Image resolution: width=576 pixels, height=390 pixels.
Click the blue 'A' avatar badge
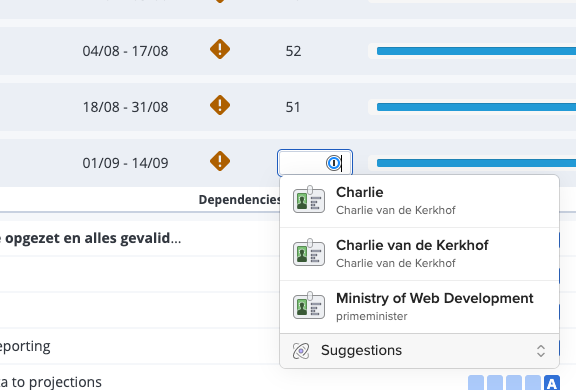(x=552, y=383)
